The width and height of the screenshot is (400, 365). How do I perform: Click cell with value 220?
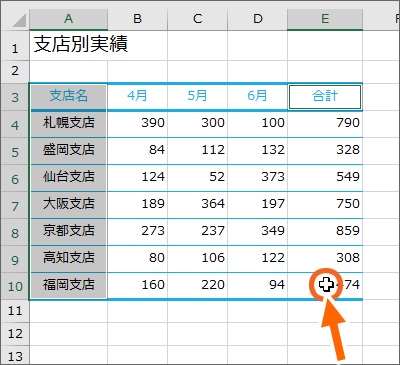point(197,286)
